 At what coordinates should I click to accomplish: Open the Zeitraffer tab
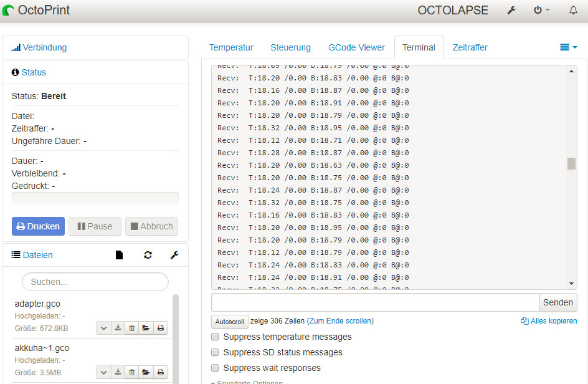470,47
